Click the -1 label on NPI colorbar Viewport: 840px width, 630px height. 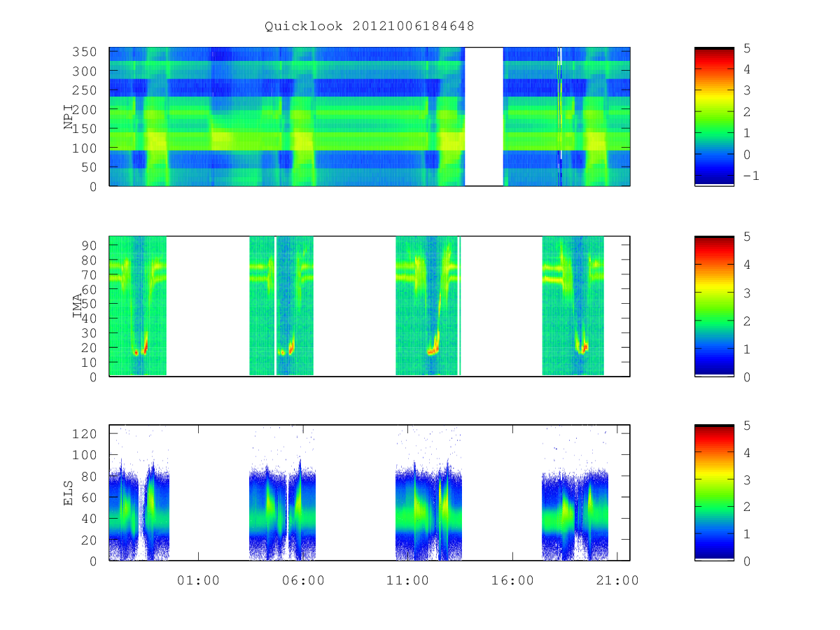coord(751,176)
